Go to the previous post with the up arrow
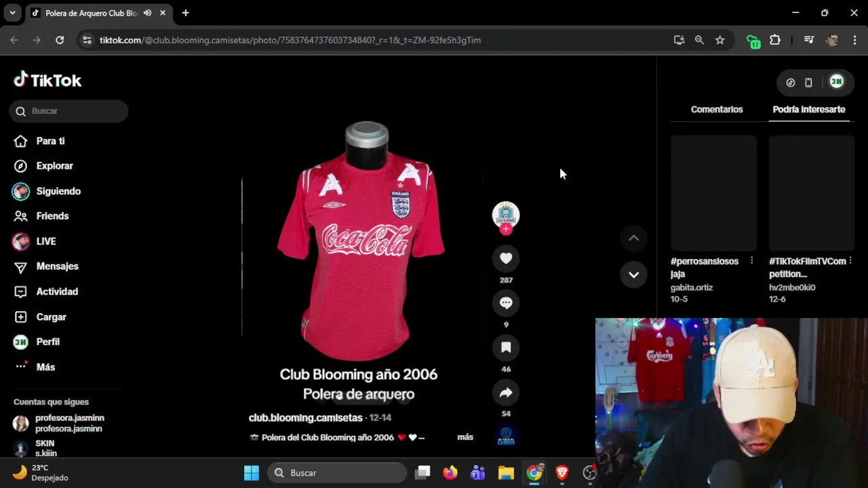868x488 pixels. click(x=633, y=238)
